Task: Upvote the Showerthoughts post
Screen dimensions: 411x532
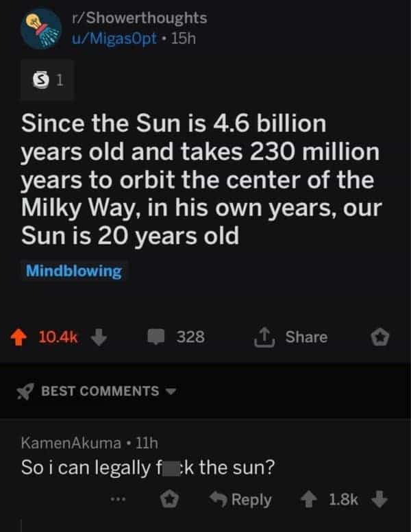Action: point(23,337)
